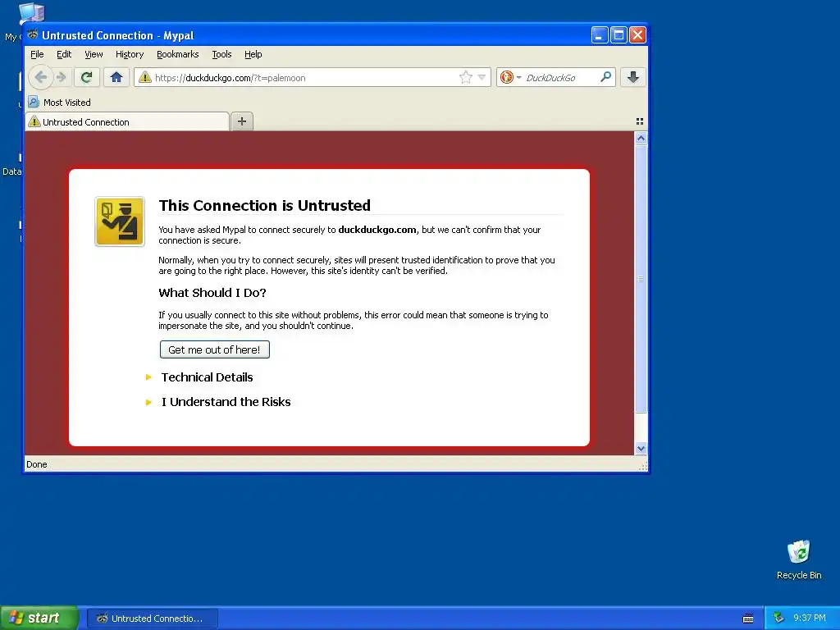Open the Bookmarks menu
This screenshot has height=630, width=840.
(177, 54)
